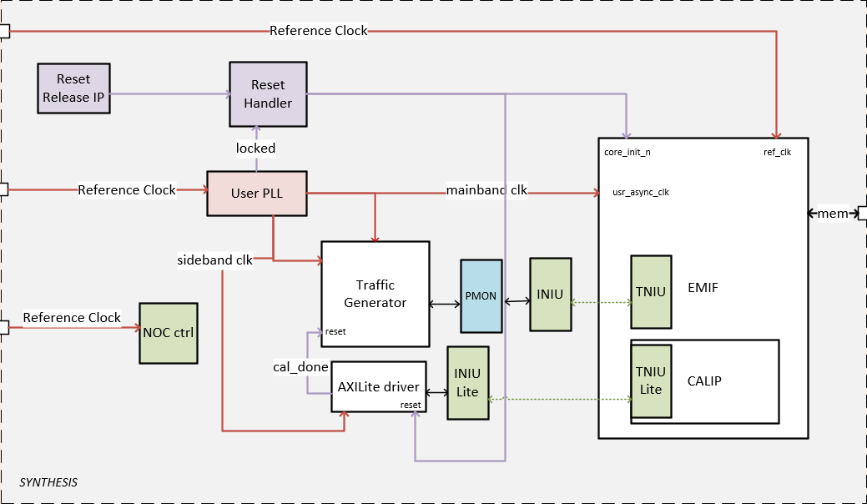The width and height of the screenshot is (867, 504).
Task: Select the Reset Release IP block
Action: point(73,88)
